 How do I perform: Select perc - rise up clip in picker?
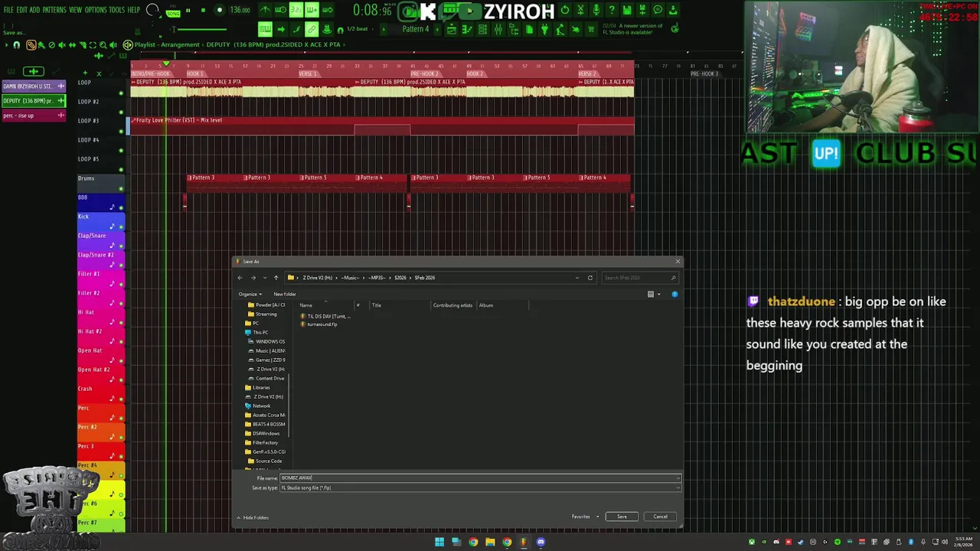34,115
